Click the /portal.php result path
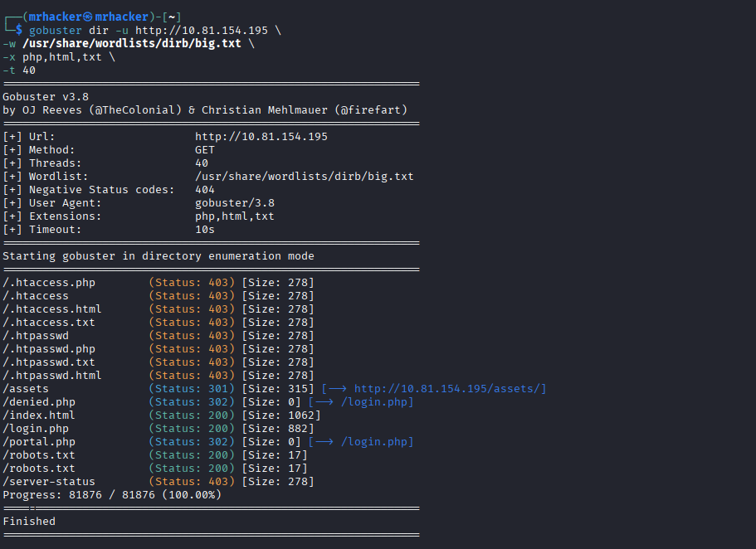This screenshot has height=549, width=756. tap(39, 442)
